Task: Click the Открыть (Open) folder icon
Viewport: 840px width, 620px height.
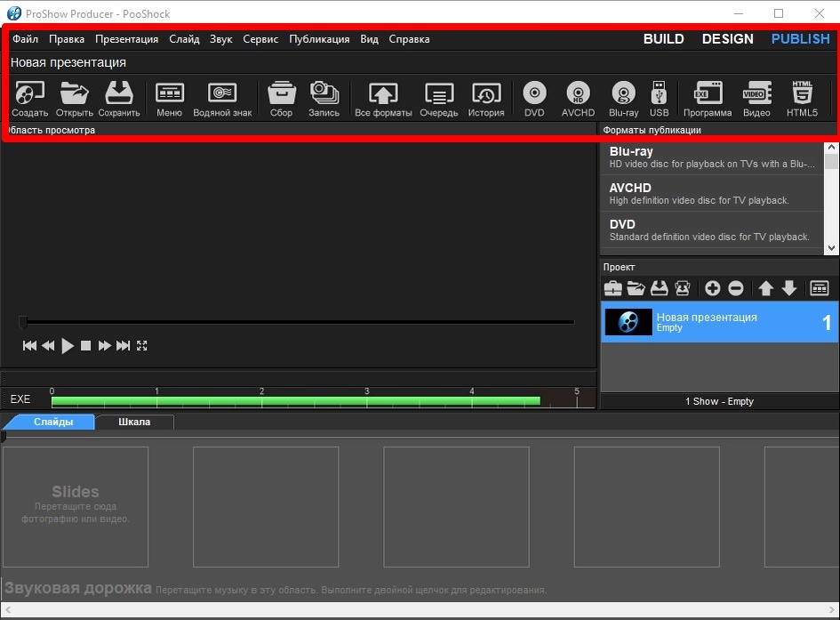Action: (x=75, y=99)
